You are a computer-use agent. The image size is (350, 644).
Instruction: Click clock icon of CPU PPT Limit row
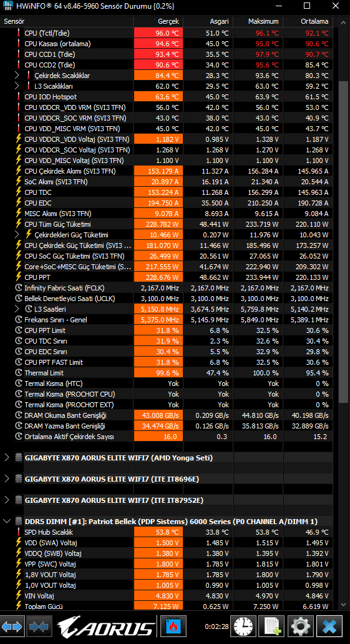coord(19,330)
